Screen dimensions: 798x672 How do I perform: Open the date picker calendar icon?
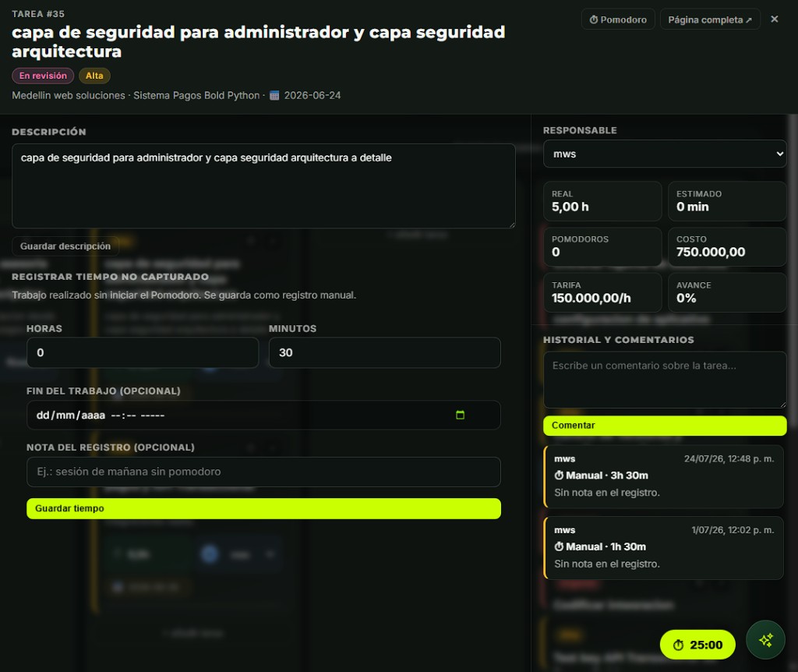(x=460, y=415)
